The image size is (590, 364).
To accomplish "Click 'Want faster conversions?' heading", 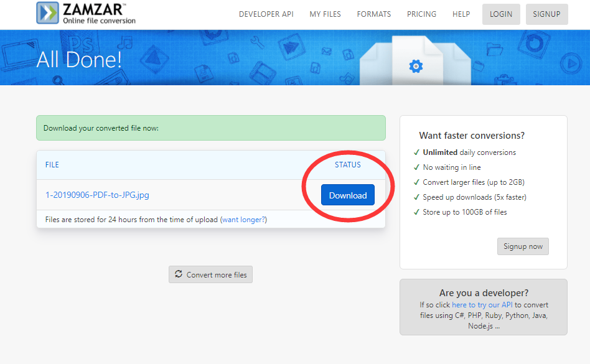I will [x=472, y=136].
